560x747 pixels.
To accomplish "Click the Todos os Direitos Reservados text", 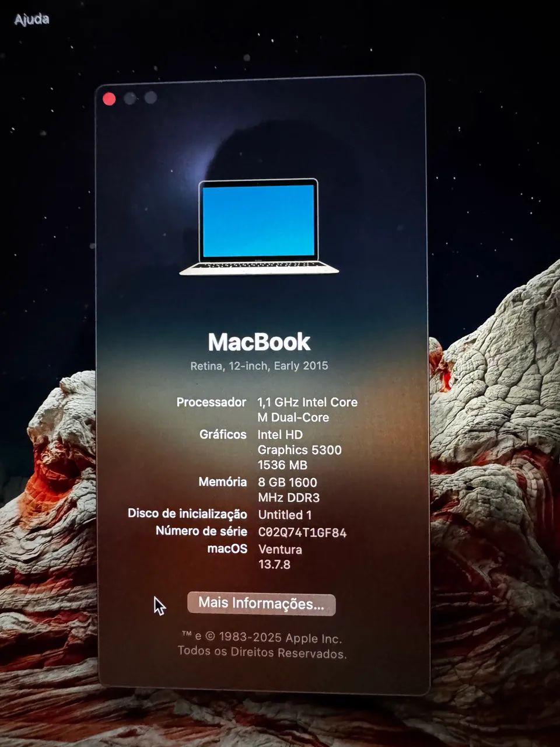I will pos(262,652).
